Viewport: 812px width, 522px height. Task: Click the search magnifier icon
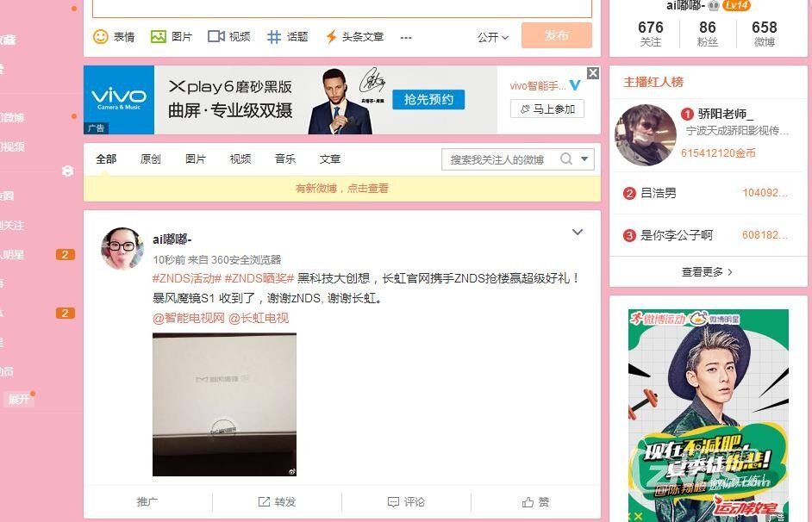tap(566, 158)
